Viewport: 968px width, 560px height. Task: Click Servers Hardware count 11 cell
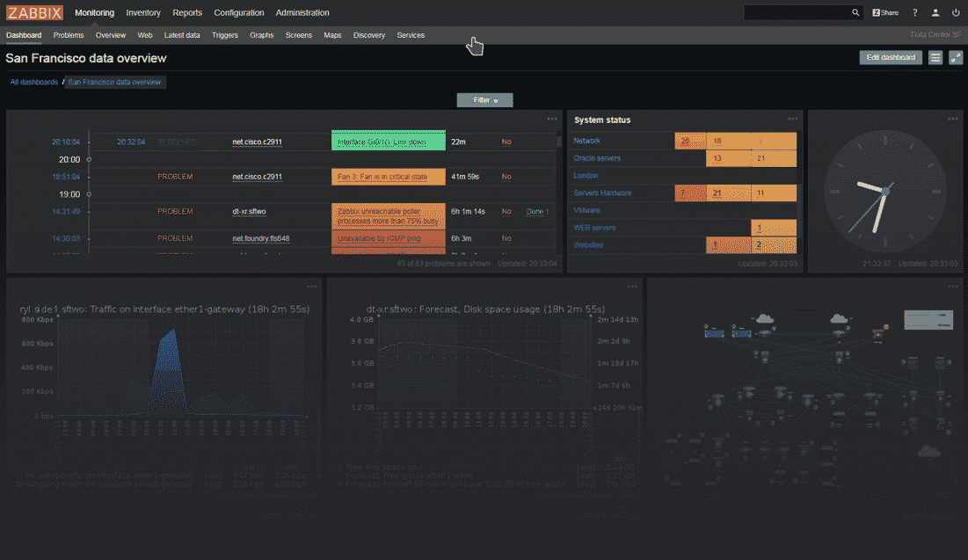774,193
